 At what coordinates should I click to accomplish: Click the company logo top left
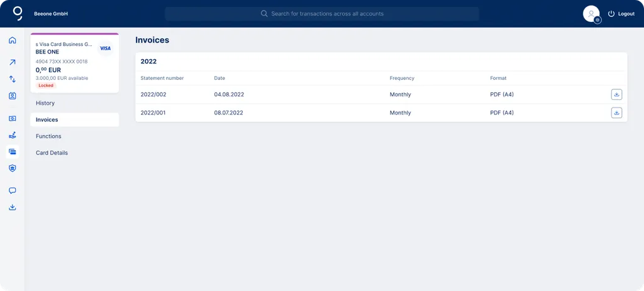(18, 13)
